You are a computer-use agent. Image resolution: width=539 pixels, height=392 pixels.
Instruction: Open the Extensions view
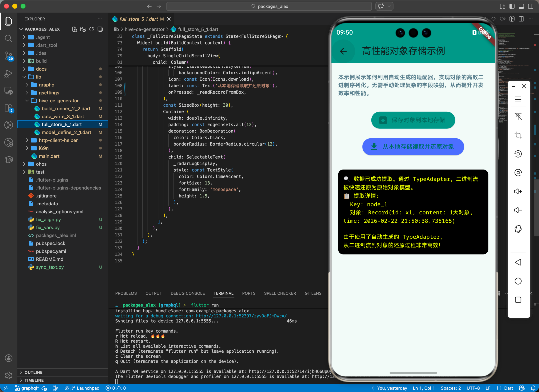point(9,108)
